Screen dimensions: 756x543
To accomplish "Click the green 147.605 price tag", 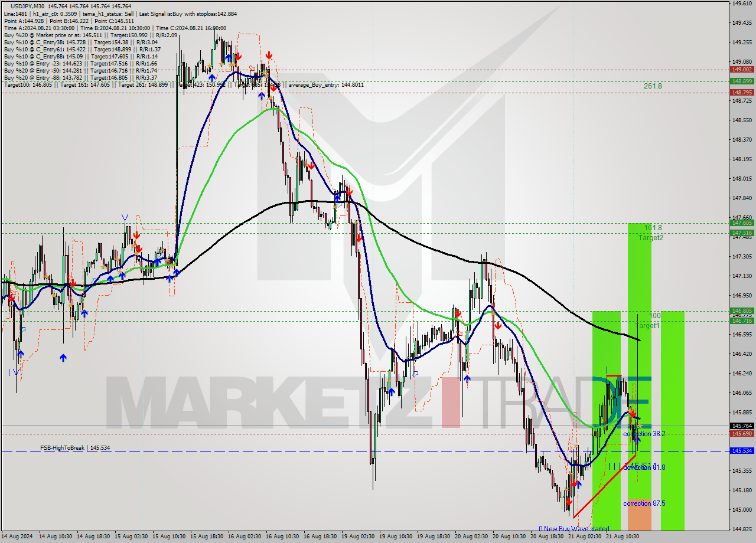I will point(741,223).
